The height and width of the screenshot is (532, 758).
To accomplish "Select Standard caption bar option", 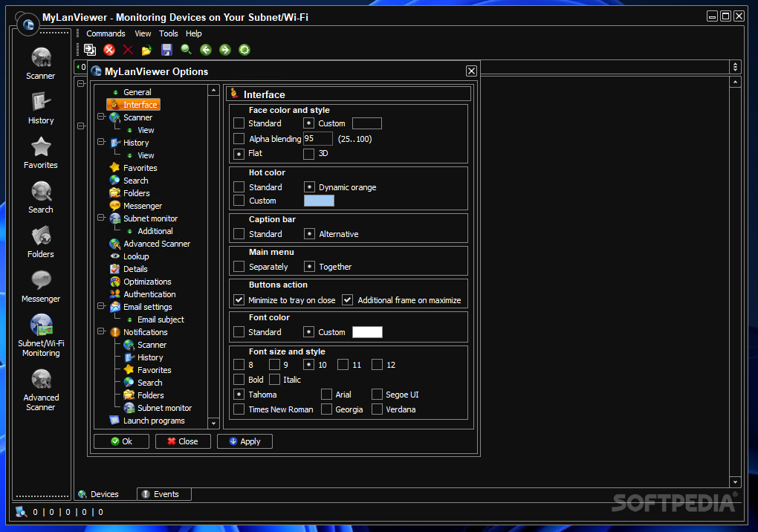I will coord(239,234).
